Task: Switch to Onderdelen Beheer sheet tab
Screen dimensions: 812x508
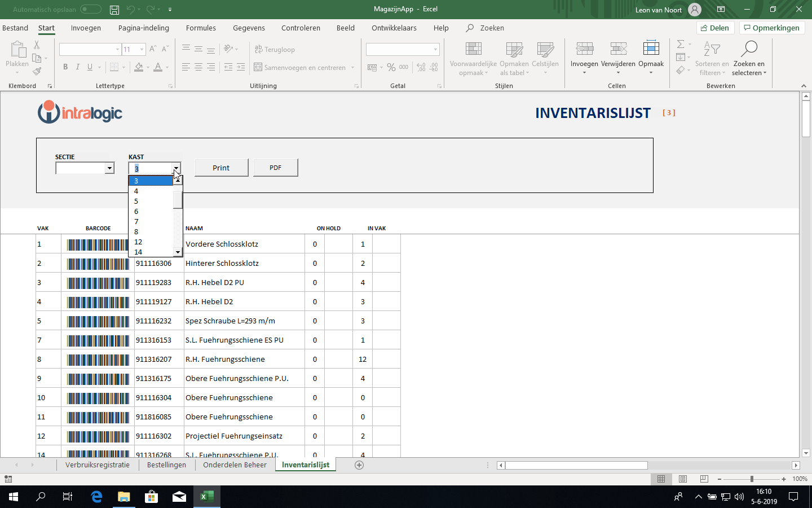Action: point(235,465)
